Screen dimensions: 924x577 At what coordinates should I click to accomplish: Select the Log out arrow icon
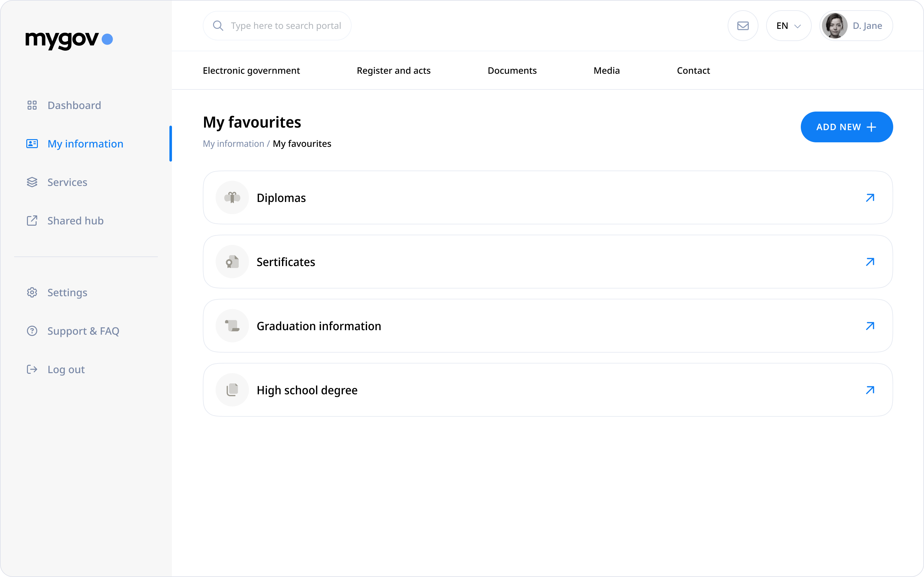(32, 369)
